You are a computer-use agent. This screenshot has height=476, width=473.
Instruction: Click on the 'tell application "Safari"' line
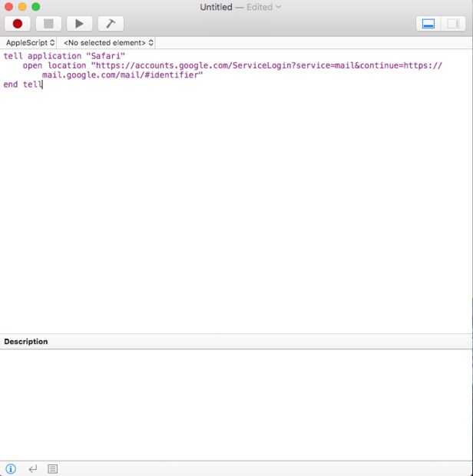(64, 56)
